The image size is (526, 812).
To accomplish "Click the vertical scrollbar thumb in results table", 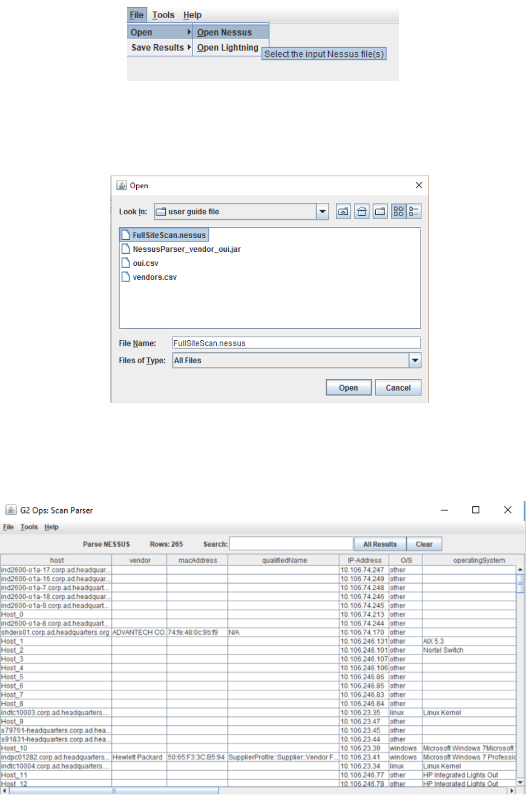I will (519, 584).
